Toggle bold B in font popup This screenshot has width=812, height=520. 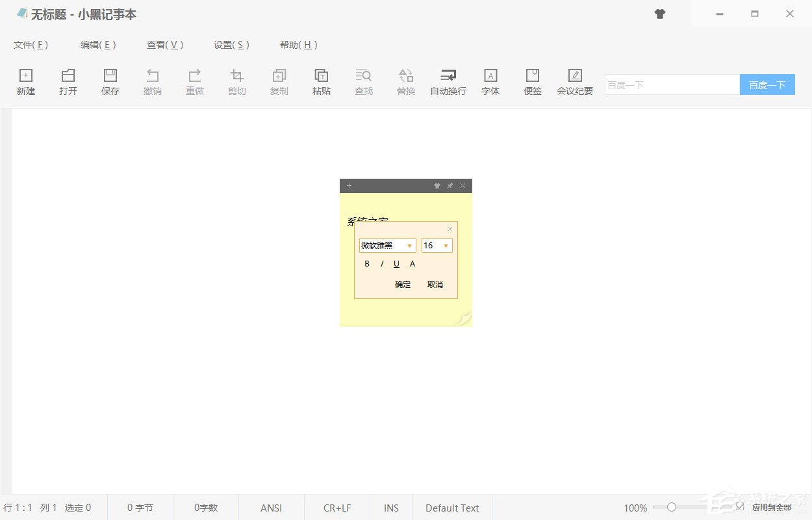(x=367, y=264)
